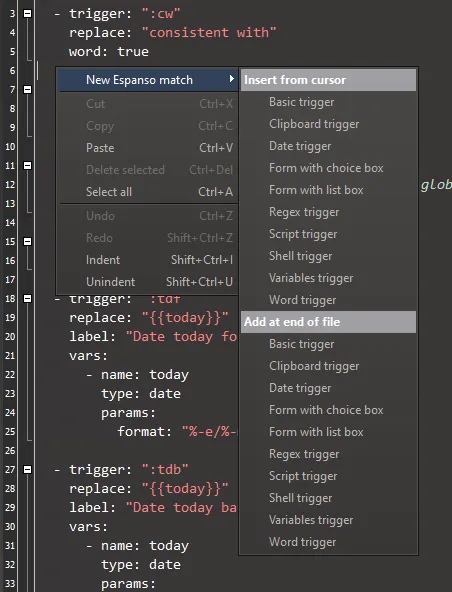Image resolution: width=452 pixels, height=592 pixels.
Task: Collapse the code fold at line 11
Action: 28,165
